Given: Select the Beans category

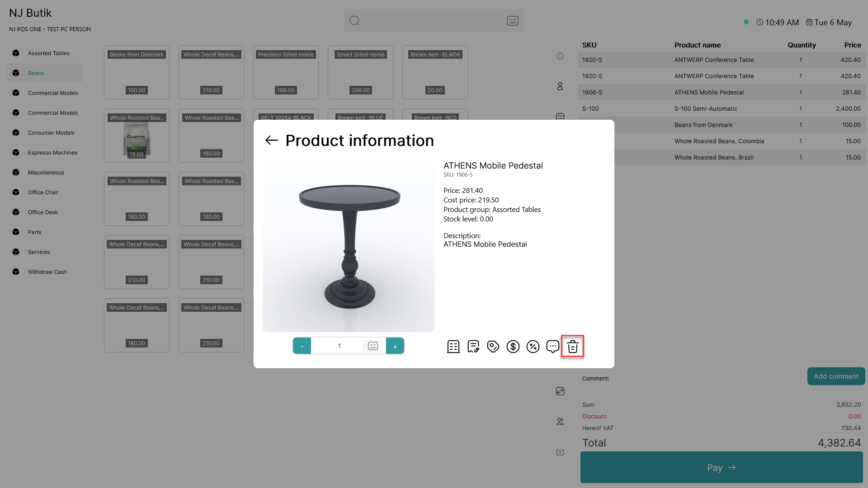Looking at the screenshot, I should tap(45, 73).
